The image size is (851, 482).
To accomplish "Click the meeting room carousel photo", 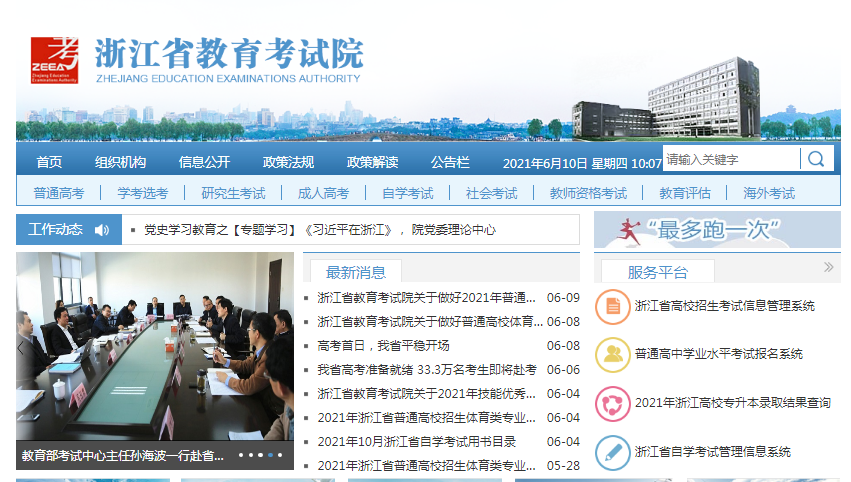I will (x=155, y=346).
